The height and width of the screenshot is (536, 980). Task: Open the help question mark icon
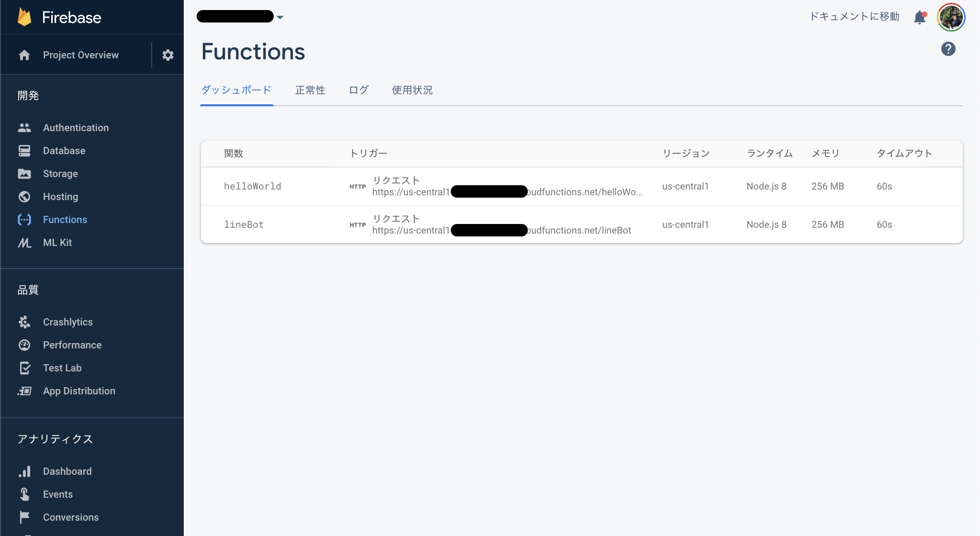pyautogui.click(x=948, y=49)
